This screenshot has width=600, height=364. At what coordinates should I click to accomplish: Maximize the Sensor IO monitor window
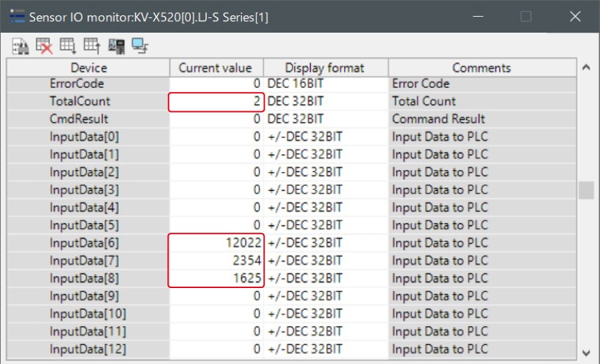click(x=526, y=17)
